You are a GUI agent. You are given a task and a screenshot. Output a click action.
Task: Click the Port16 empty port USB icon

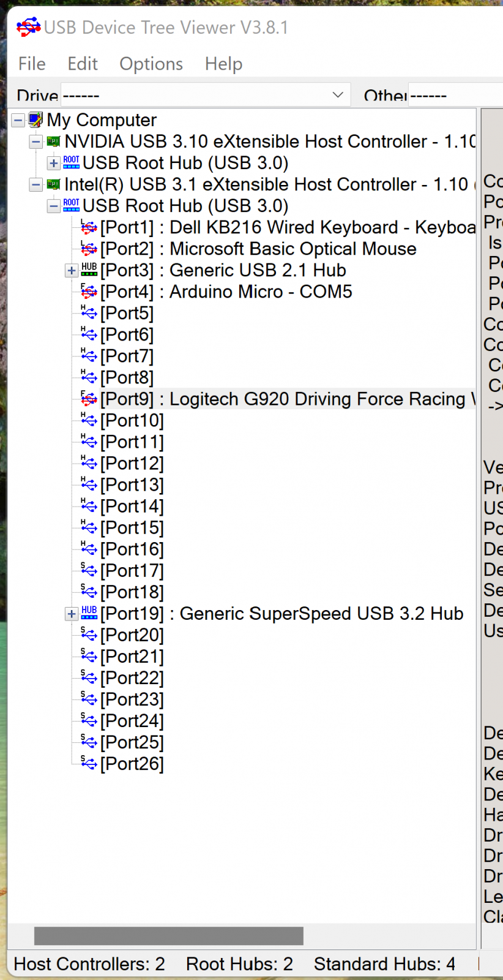pyautogui.click(x=89, y=549)
